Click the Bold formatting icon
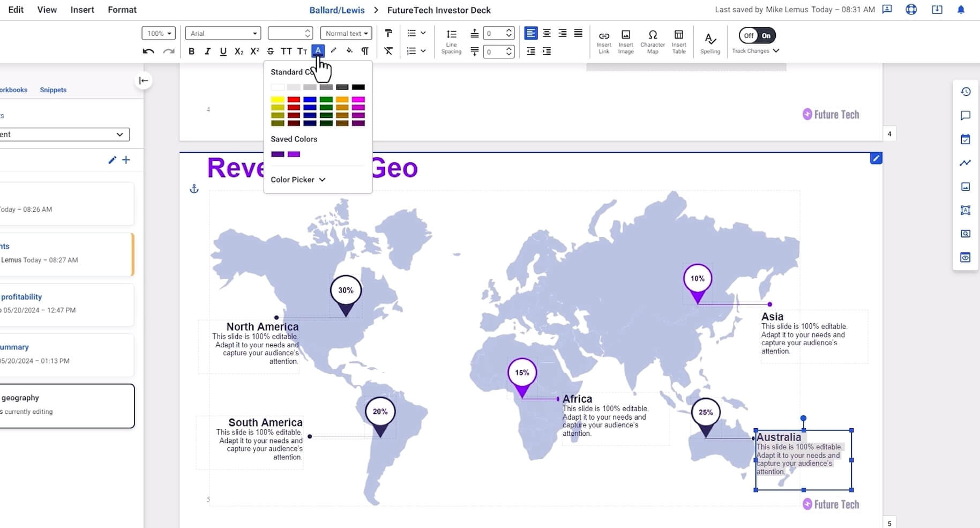The height and width of the screenshot is (528, 980). [191, 51]
